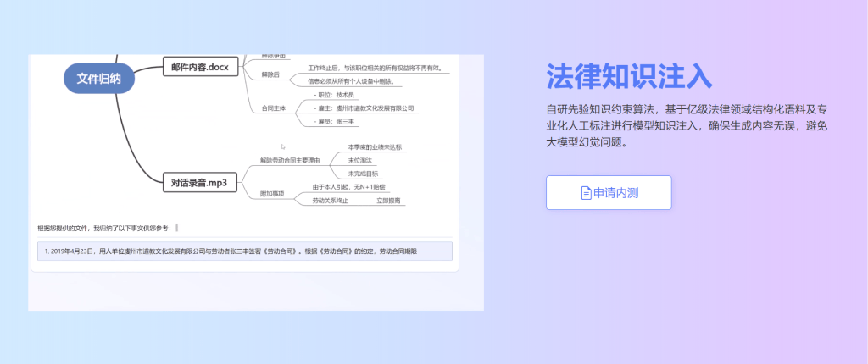The image size is (868, 364).
Task: Click the 立即离职 node
Action: click(x=389, y=201)
